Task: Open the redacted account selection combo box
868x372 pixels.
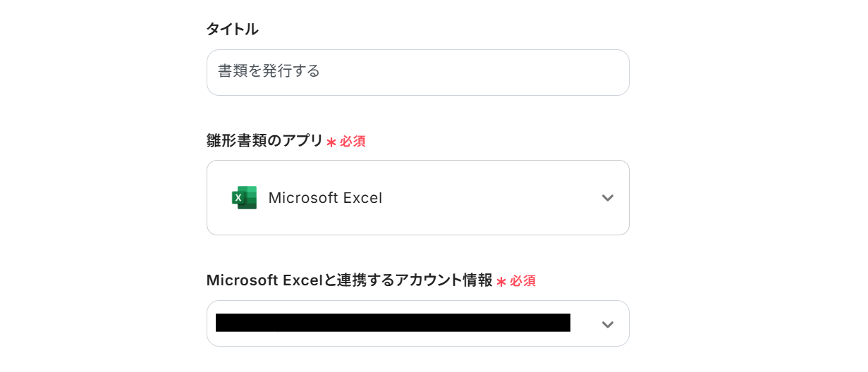Action: (417, 323)
